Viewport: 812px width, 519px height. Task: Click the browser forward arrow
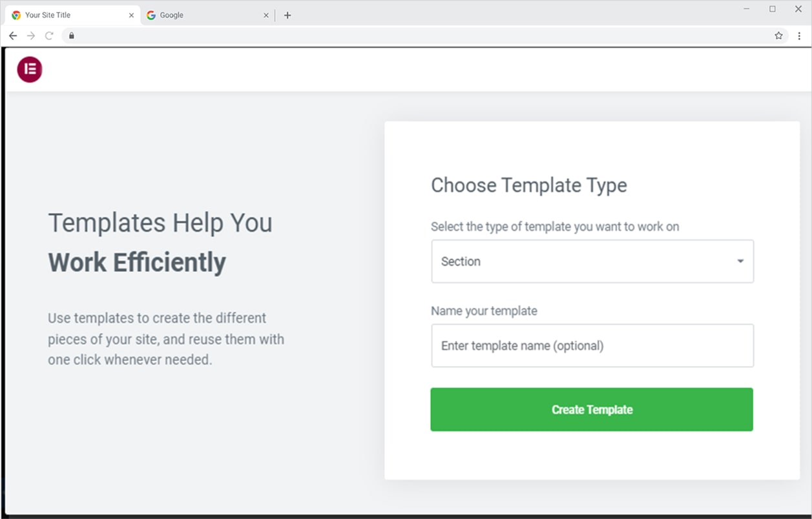[x=30, y=36]
